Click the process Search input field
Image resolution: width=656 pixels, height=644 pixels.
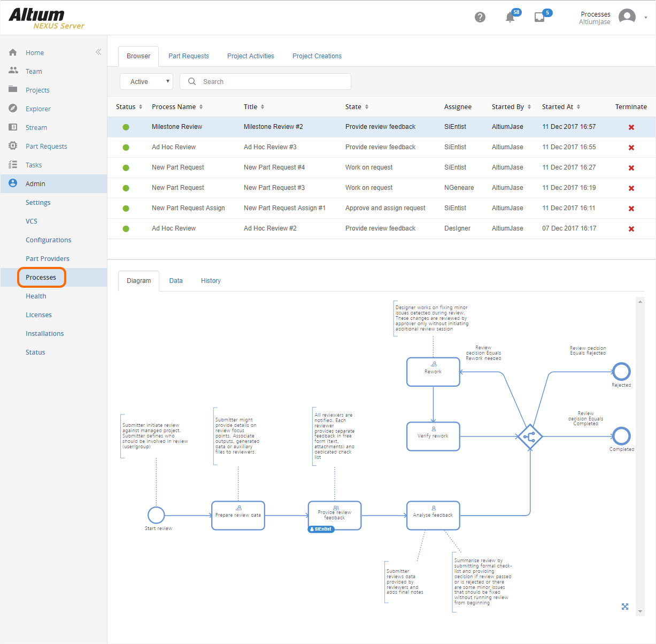pyautogui.click(x=273, y=82)
